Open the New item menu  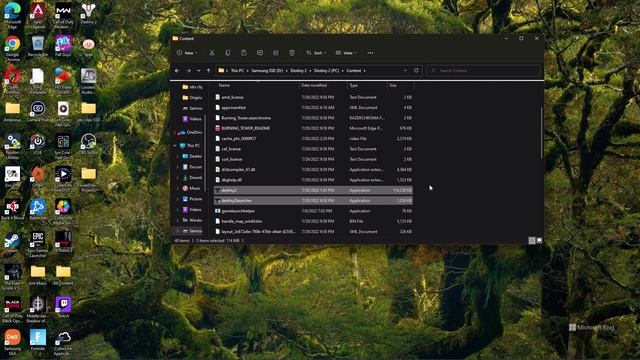coord(187,53)
